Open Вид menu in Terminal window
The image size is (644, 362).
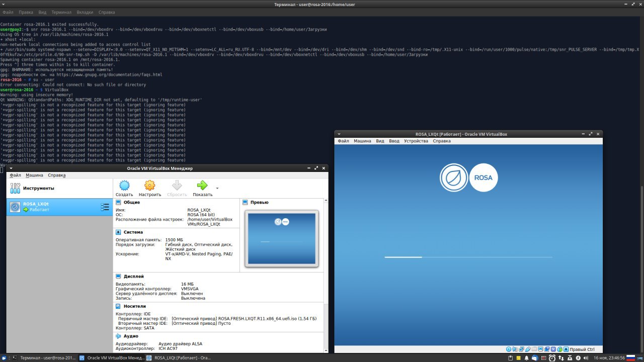[x=42, y=12]
